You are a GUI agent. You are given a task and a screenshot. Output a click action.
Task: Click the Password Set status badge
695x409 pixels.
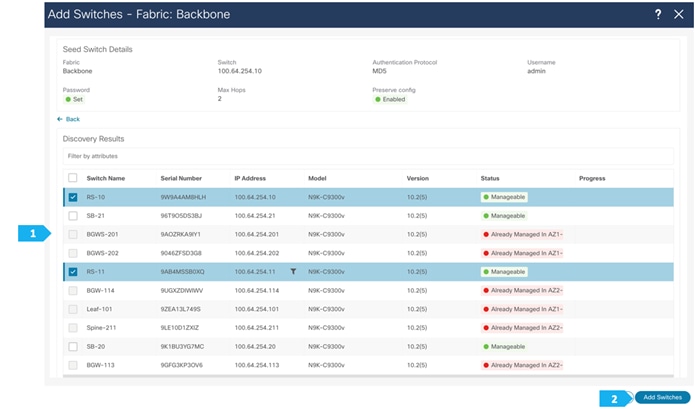pyautogui.click(x=74, y=99)
